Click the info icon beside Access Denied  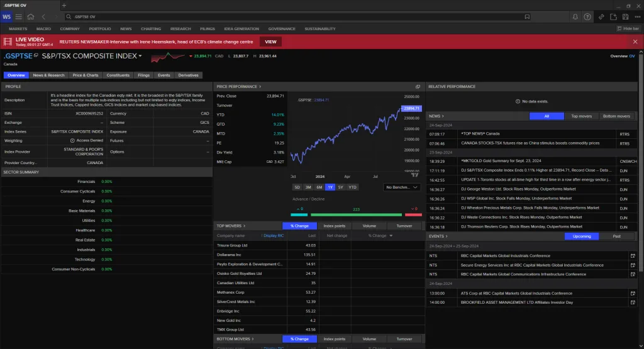coord(72,140)
